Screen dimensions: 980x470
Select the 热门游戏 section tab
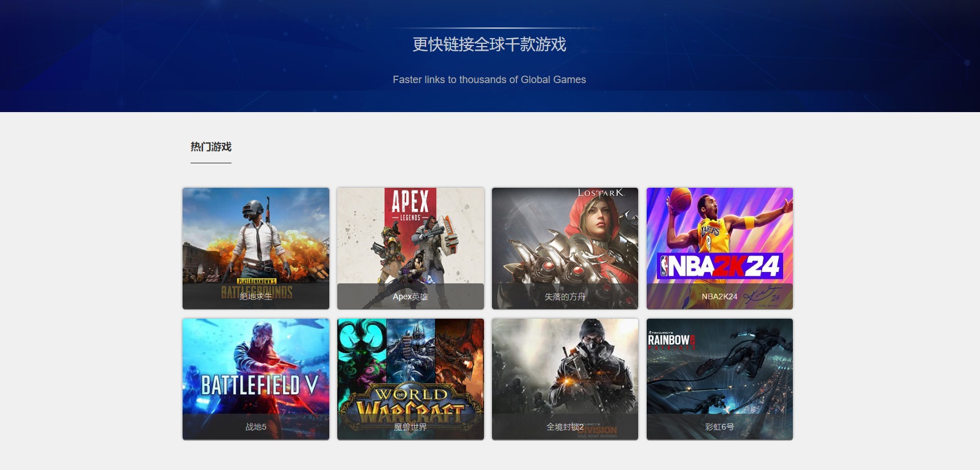[211, 147]
